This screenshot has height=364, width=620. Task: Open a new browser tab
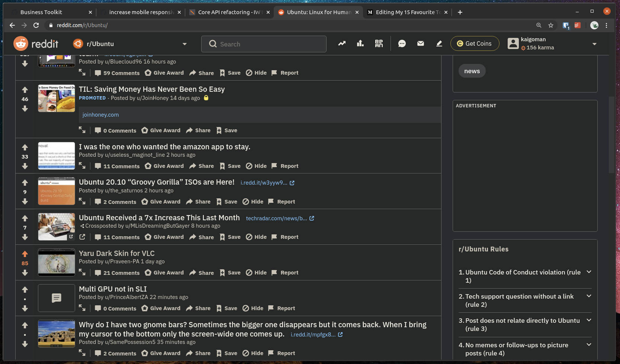pyautogui.click(x=460, y=12)
